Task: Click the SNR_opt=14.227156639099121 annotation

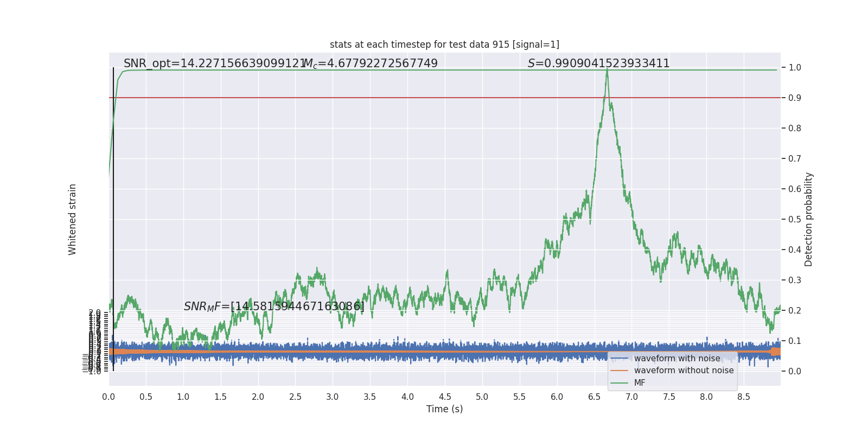Action: (215, 63)
